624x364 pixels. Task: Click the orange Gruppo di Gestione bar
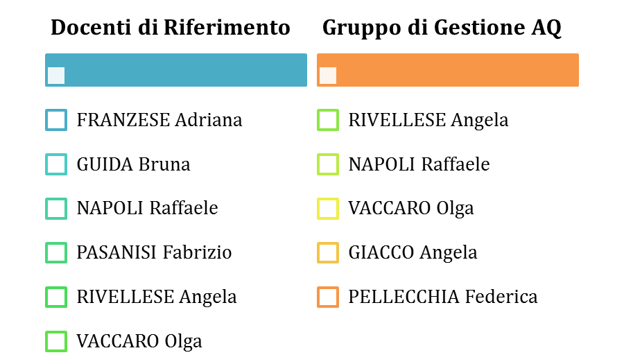click(x=448, y=70)
